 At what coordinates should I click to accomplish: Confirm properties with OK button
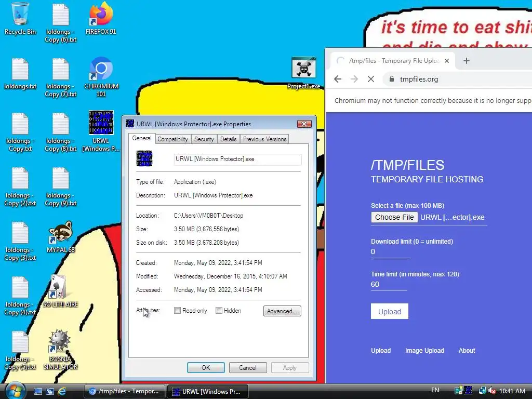(206, 368)
